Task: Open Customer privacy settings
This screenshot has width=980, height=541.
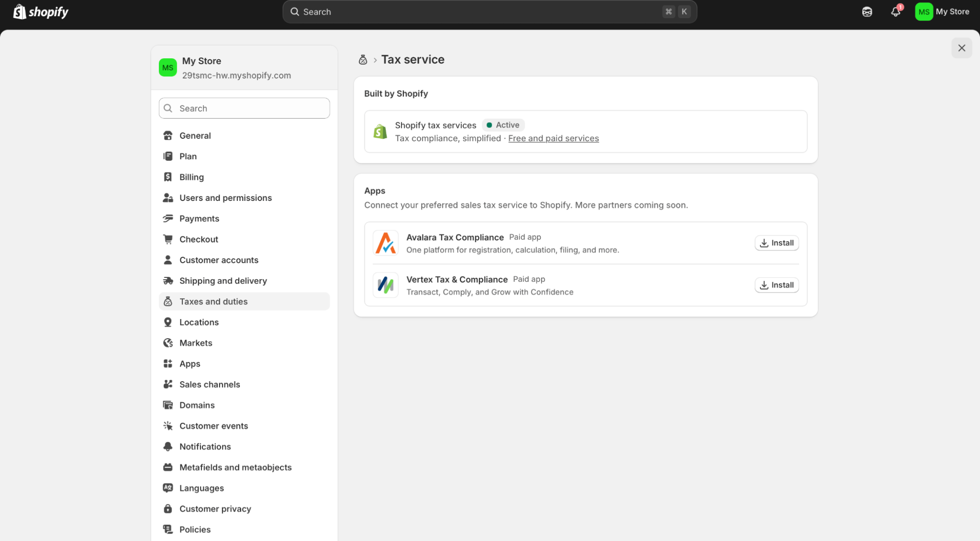Action: click(x=244, y=509)
